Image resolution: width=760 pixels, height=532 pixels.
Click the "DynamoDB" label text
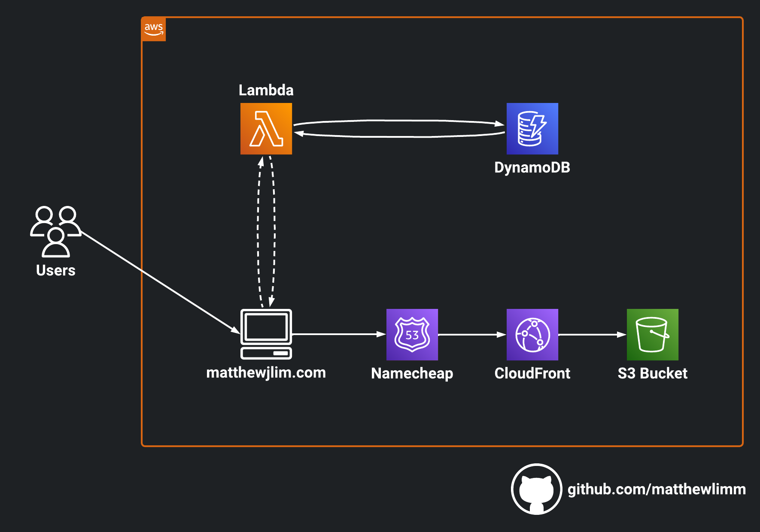click(532, 167)
